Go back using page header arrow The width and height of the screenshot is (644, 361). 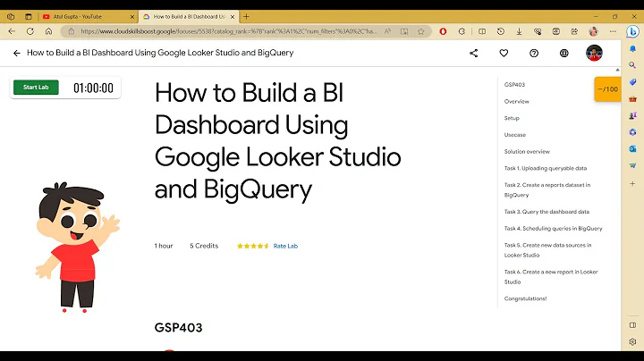[16, 53]
